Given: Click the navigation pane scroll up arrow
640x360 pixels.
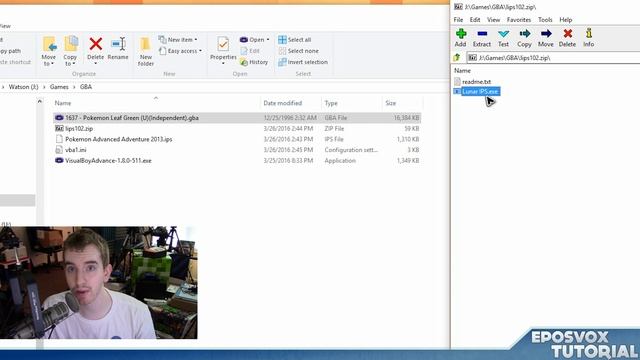Looking at the screenshot, I should click(40, 101).
